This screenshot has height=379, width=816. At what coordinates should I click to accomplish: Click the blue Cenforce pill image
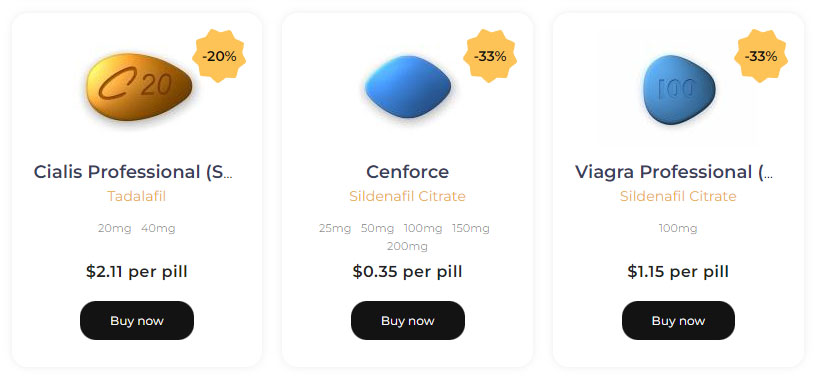407,86
